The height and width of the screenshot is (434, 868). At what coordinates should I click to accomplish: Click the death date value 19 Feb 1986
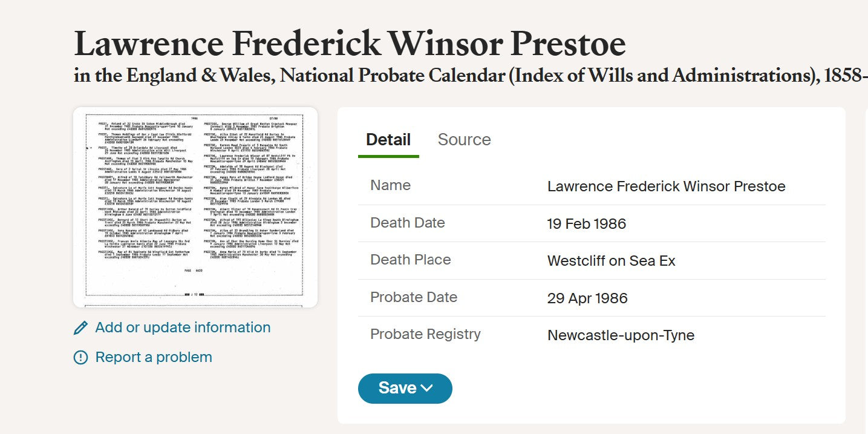[586, 224]
